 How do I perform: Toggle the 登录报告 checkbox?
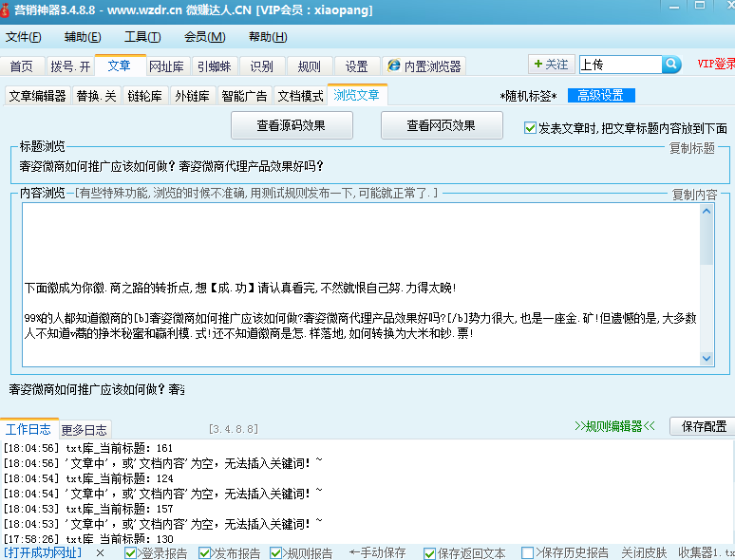tap(130, 553)
